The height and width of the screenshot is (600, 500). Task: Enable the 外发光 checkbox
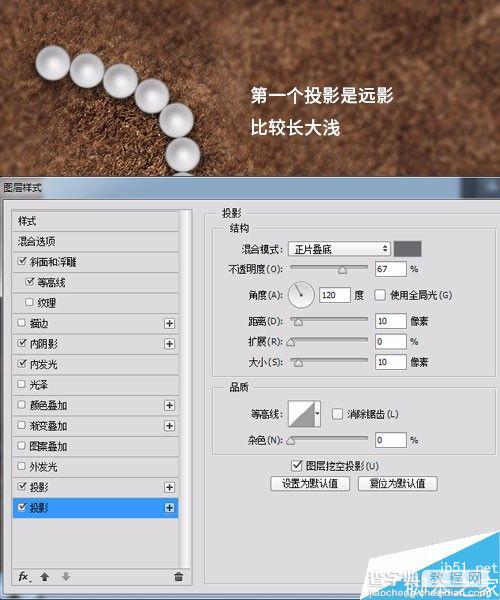tap(22, 466)
